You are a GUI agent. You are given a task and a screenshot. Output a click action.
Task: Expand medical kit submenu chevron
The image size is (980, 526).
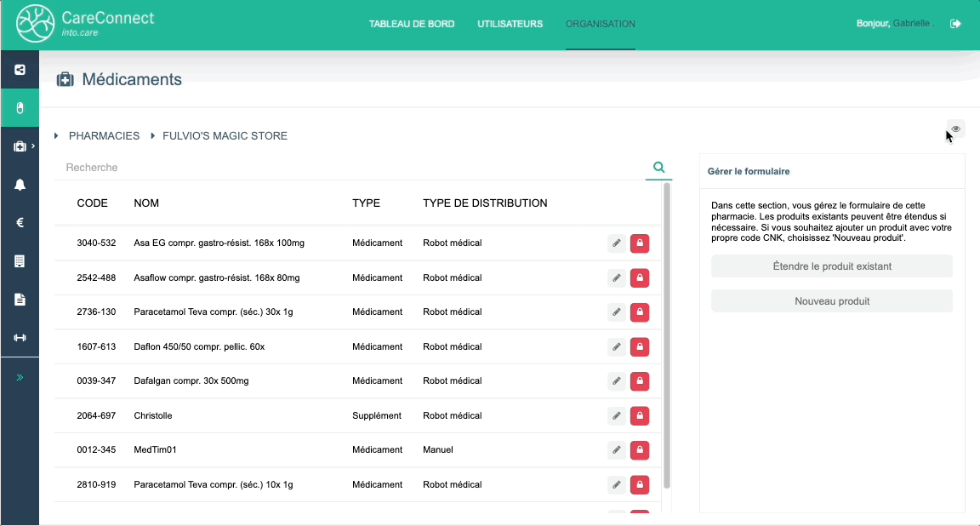click(33, 146)
